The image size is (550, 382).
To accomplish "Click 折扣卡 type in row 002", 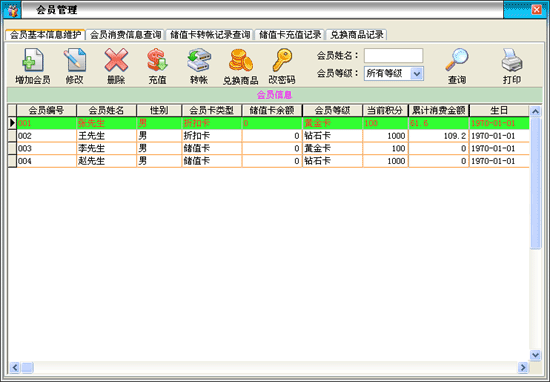I will coord(212,136).
